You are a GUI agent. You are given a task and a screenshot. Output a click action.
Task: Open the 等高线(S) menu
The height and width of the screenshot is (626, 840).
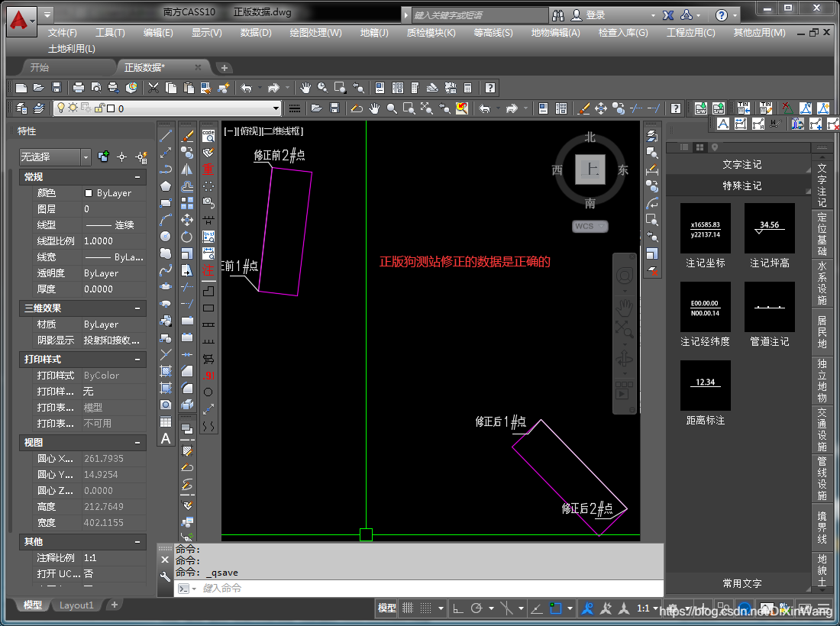493,33
